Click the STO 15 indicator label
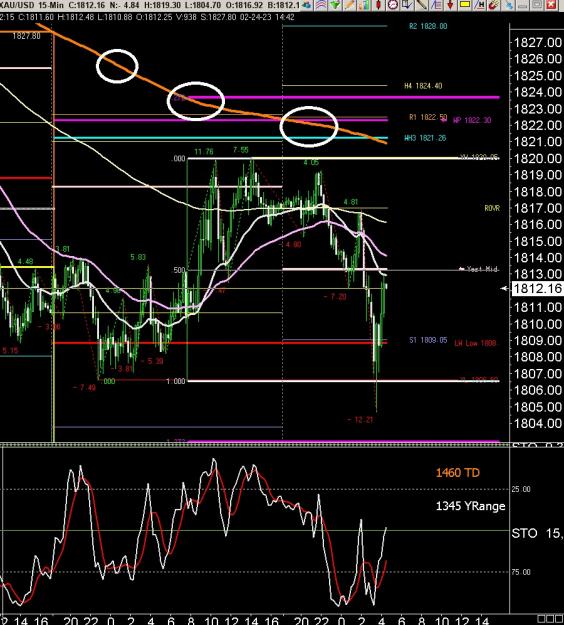The width and height of the screenshot is (564, 625). click(x=537, y=533)
